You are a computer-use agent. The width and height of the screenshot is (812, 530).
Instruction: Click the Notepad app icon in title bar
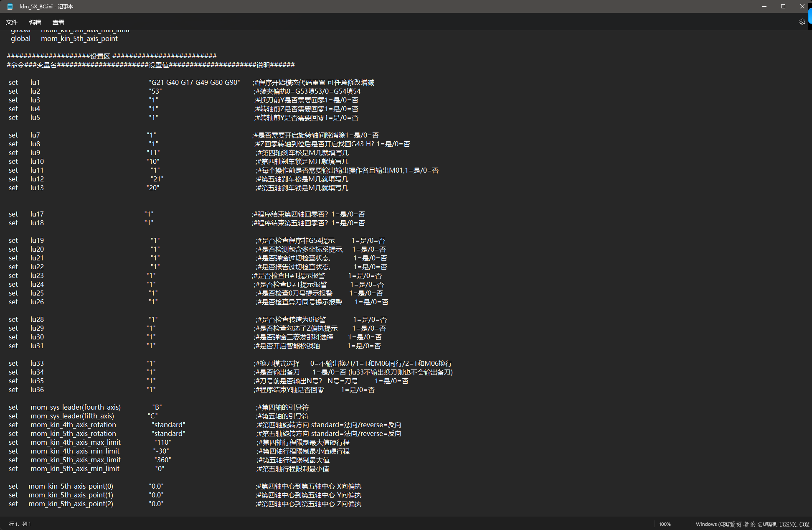pyautogui.click(x=10, y=6)
